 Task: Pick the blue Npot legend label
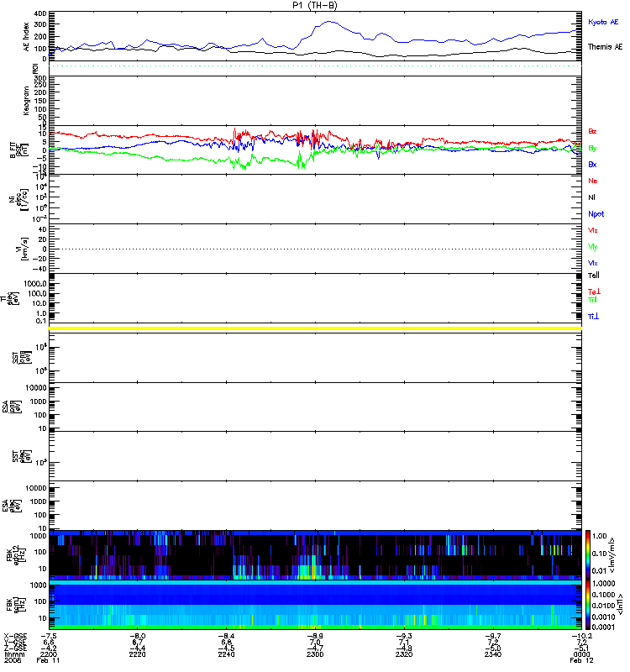pyautogui.click(x=596, y=214)
